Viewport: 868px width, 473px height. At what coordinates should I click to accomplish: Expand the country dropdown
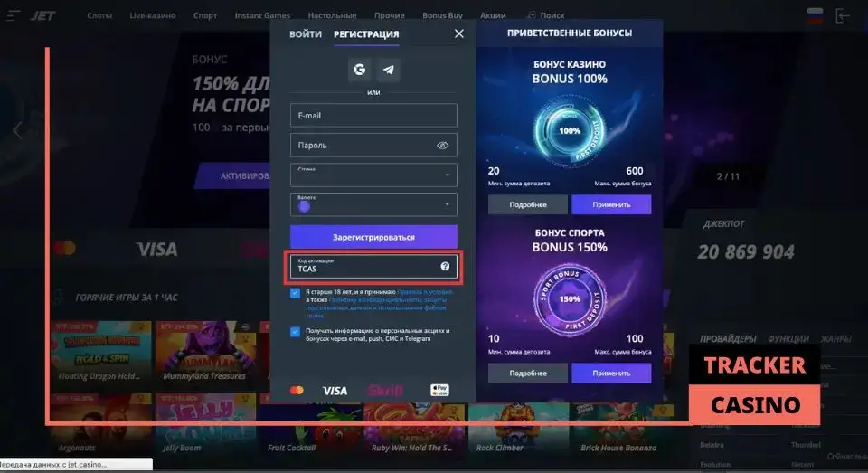(373, 175)
